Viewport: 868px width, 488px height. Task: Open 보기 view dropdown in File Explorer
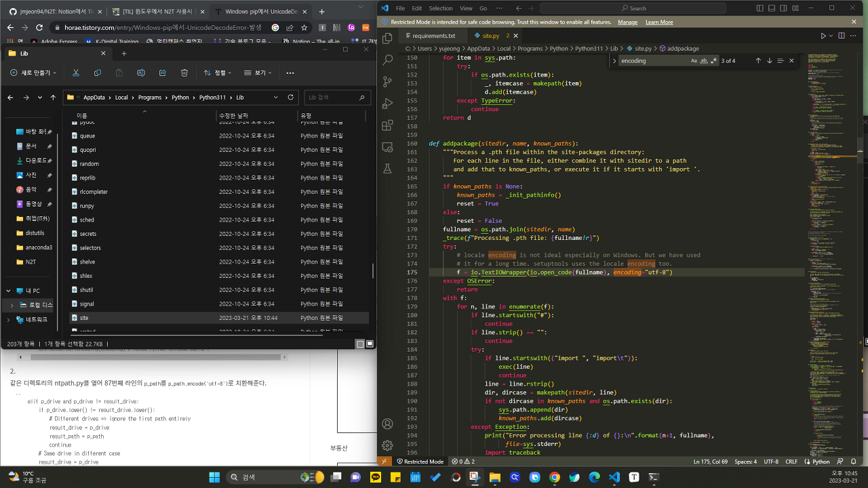257,73
